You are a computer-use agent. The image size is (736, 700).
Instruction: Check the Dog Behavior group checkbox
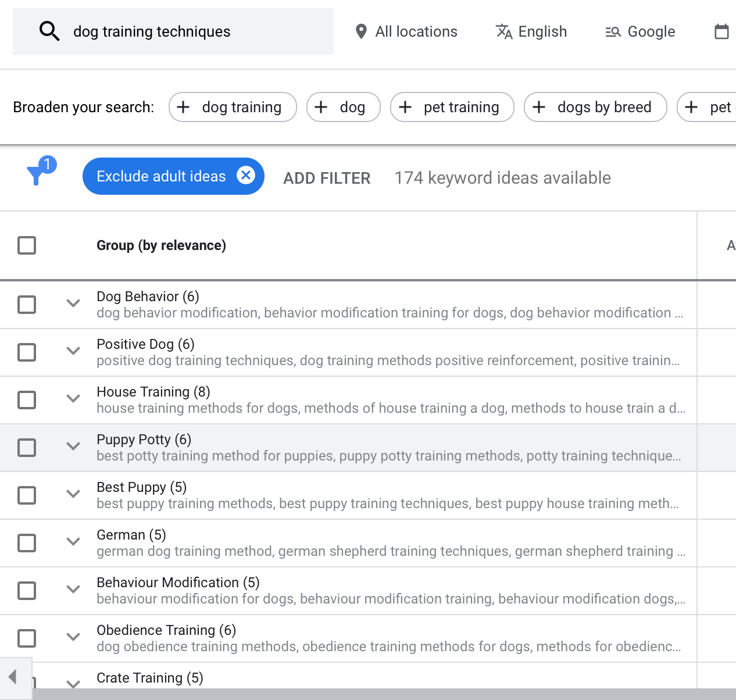pos(27,305)
